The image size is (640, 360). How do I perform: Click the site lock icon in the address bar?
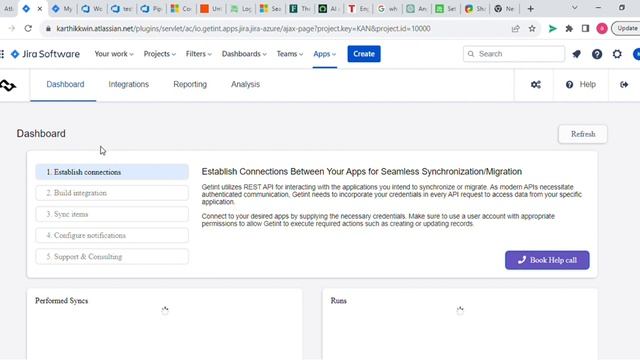coord(48,29)
